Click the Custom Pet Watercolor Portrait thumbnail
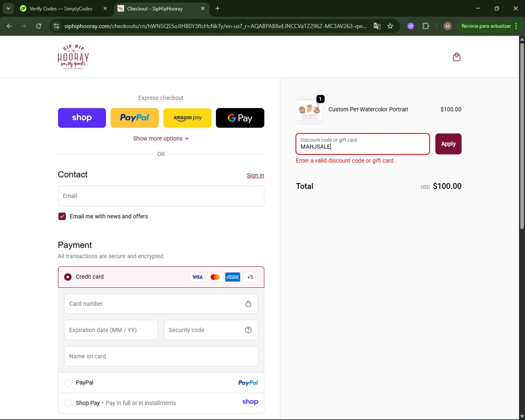Viewport: 525px width, 420px height. point(309,110)
